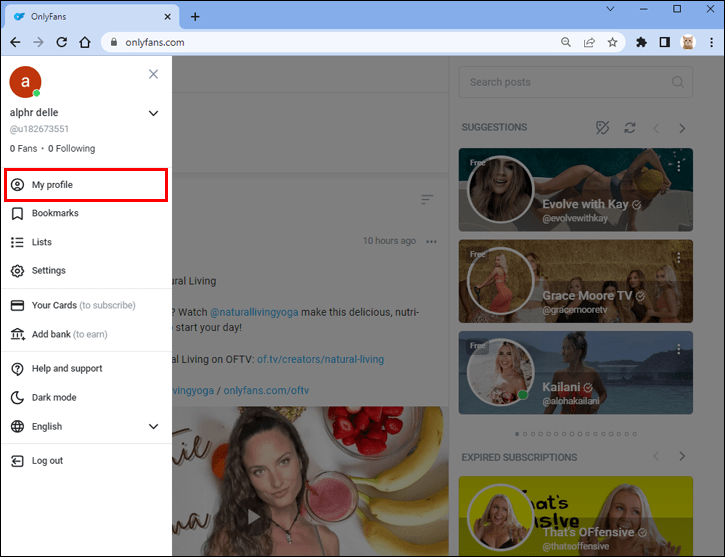Open the Evolve with Kay suggestion card
This screenshot has width=725, height=557.
click(576, 190)
